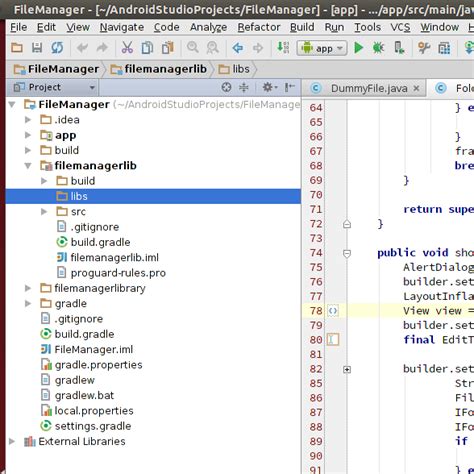Expand the .idea folder

[28, 120]
